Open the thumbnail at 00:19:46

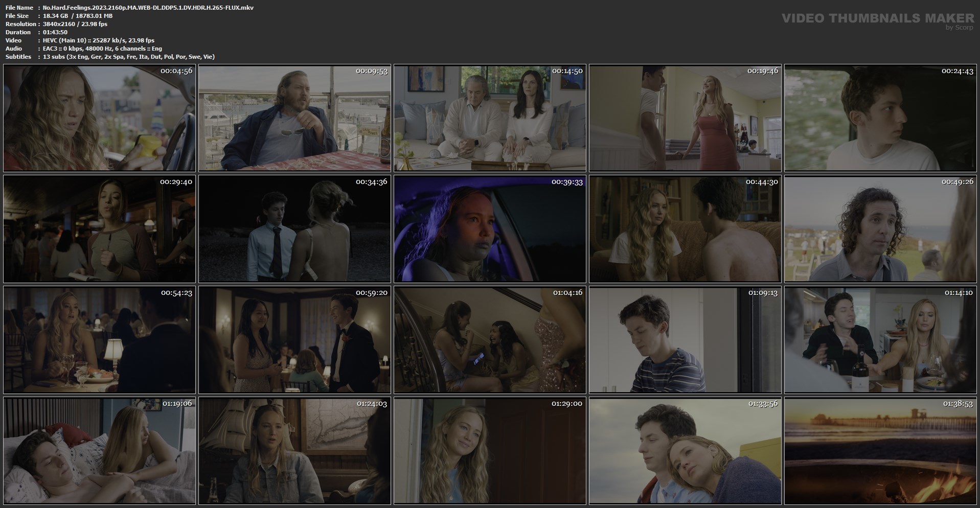[x=685, y=118]
